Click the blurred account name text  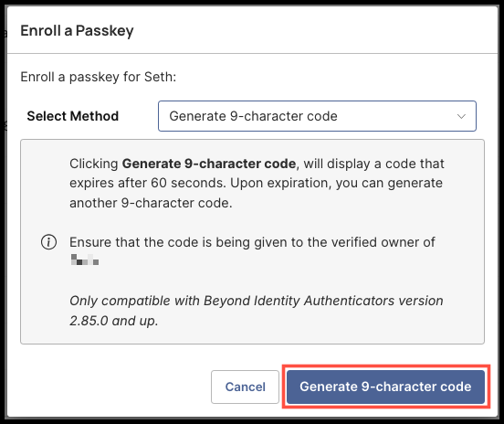pyautogui.click(x=85, y=260)
